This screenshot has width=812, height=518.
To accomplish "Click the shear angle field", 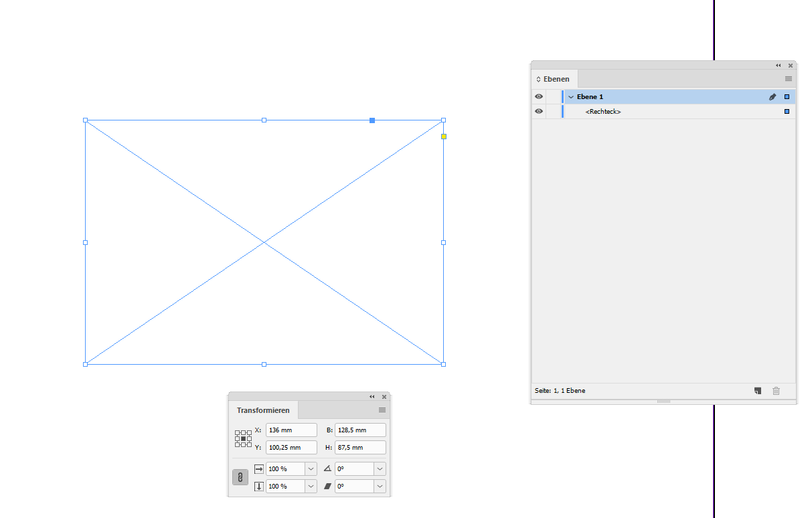I will (354, 487).
